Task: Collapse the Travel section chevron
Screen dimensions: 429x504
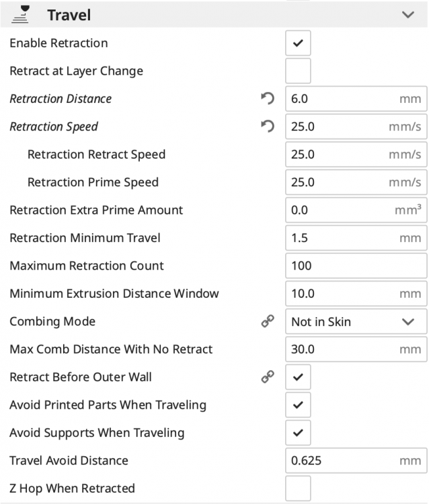Action: coord(407,15)
